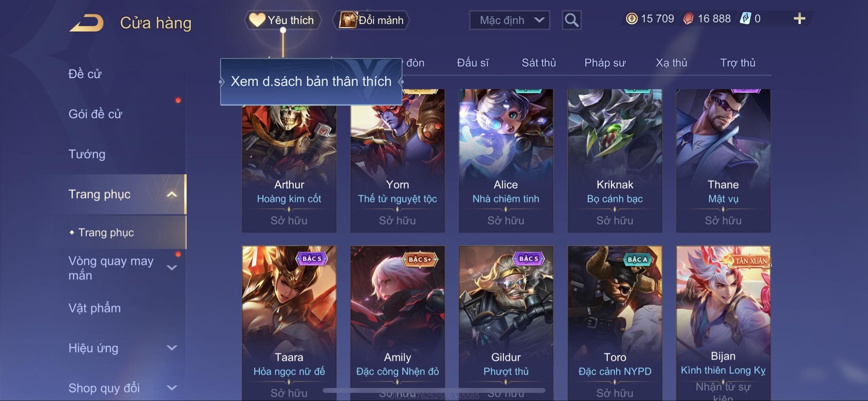Tap the gold coin balance icon
This screenshot has height=401, width=868.
(x=632, y=19)
